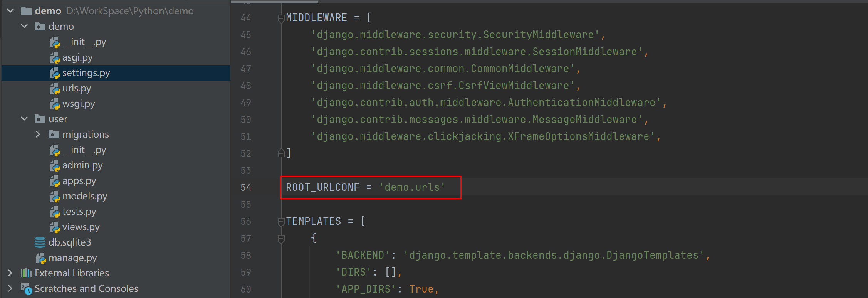Viewport: 868px width, 298px height.
Task: Click line number 58 in the gutter
Action: 246,255
